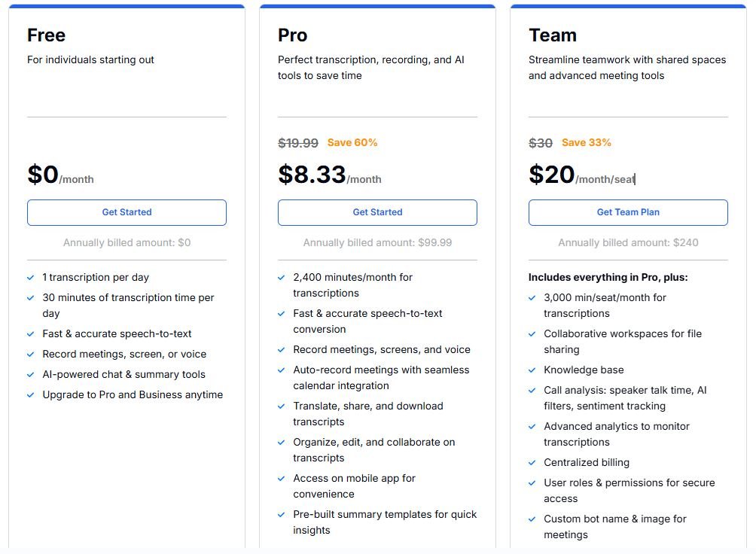Click checkmark beside 'User roles & permissions'
Image resolution: width=756 pixels, height=554 pixels.
pyautogui.click(x=532, y=483)
